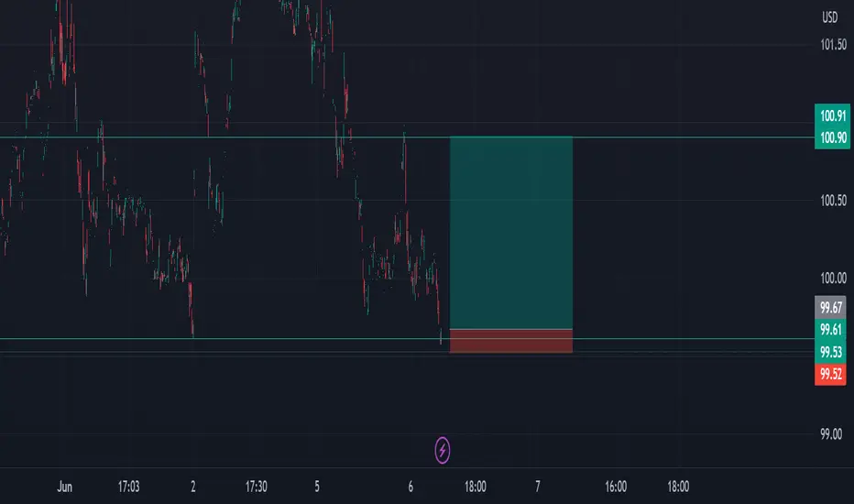Click the 16:00 time axis label
Image resolution: width=854 pixels, height=504 pixels.
click(x=616, y=487)
